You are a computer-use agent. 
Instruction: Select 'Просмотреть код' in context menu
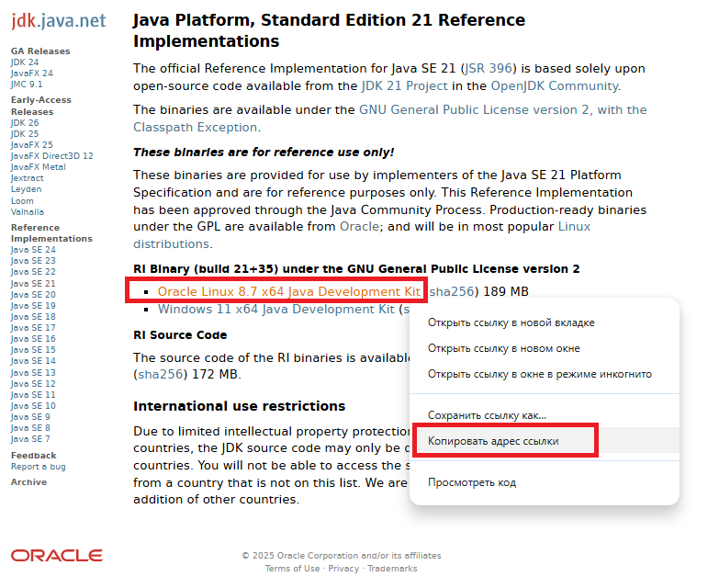point(545,482)
